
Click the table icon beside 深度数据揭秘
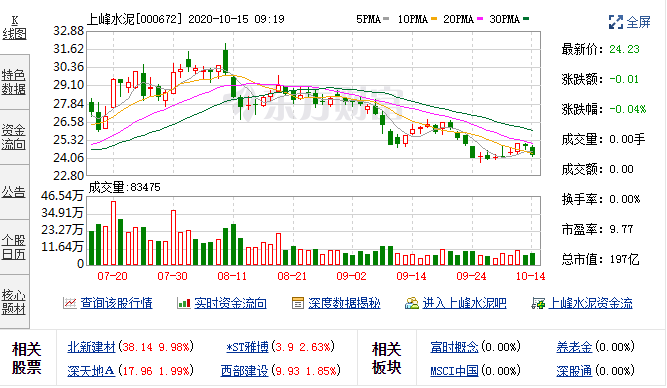point(297,303)
